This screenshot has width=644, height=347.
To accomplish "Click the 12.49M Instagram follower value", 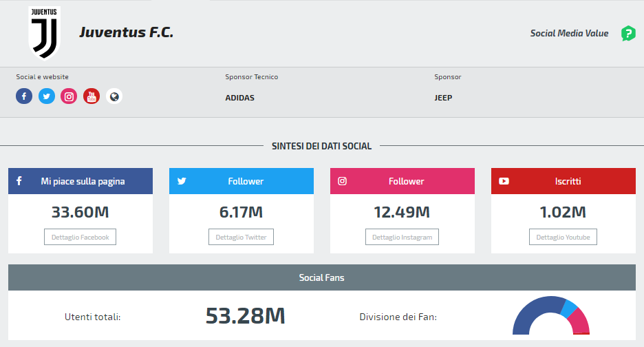I will click(402, 212).
